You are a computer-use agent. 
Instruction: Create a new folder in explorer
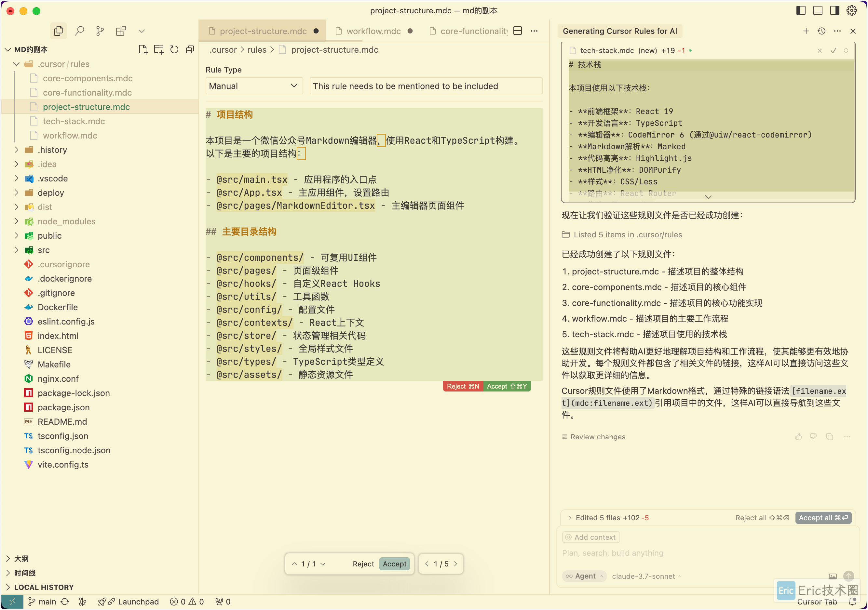point(159,49)
